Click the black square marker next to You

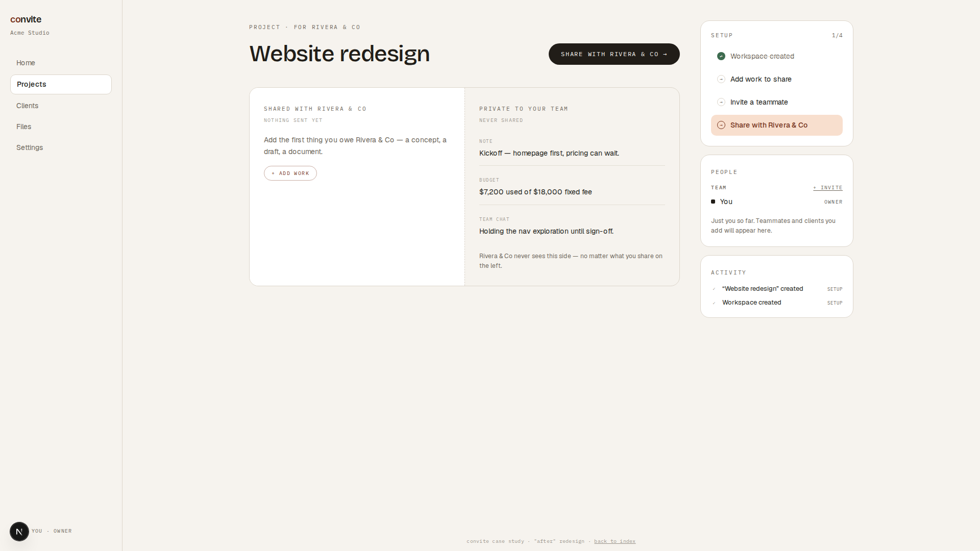(713, 202)
